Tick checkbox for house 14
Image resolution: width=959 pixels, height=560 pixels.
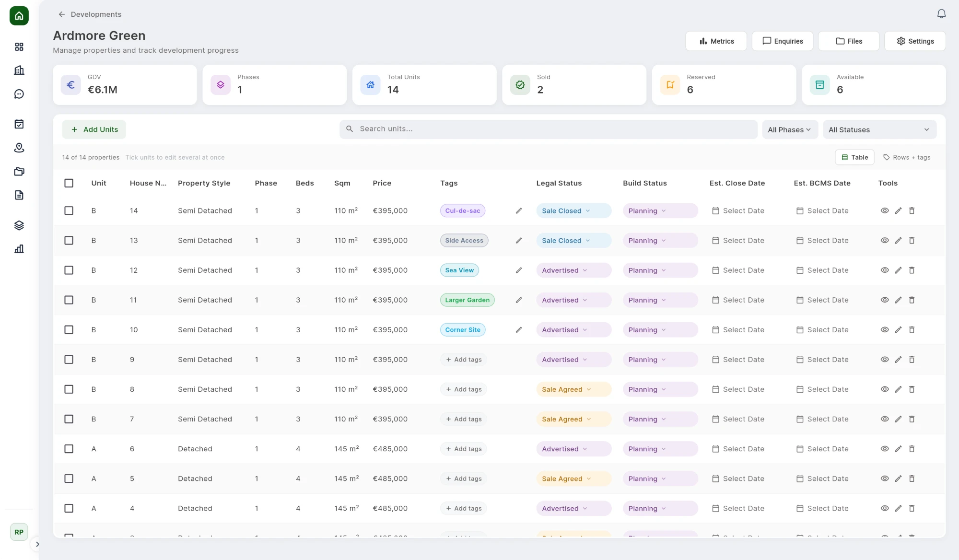(x=69, y=211)
